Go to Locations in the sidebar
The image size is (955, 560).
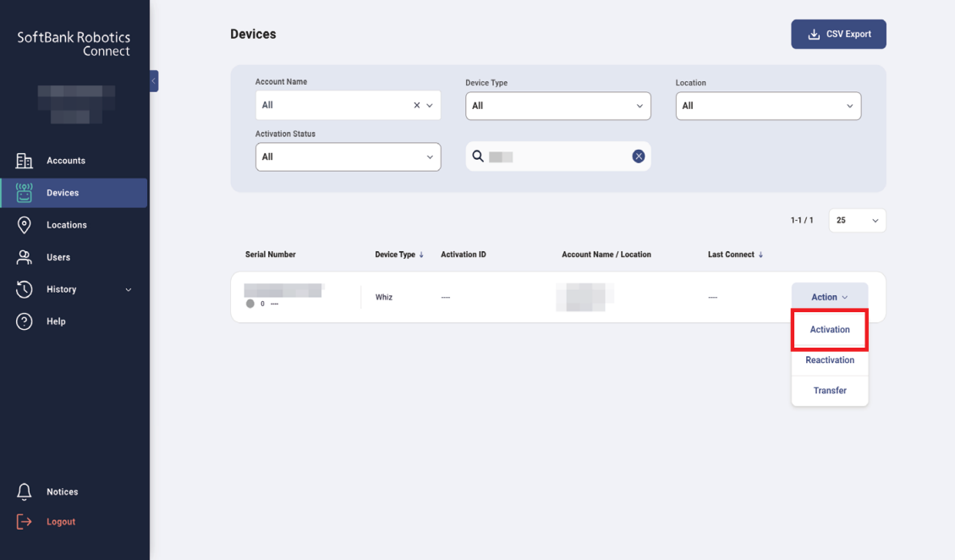click(x=66, y=225)
